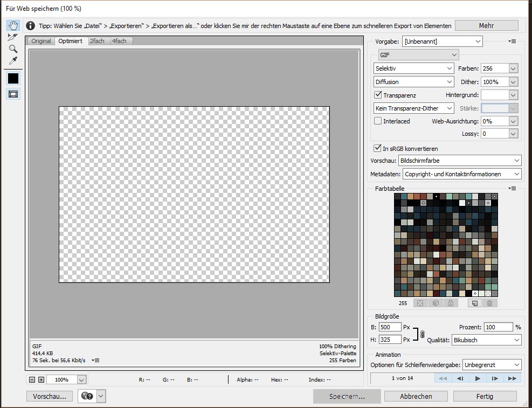Select the Hand tool
Image resolution: width=532 pixels, height=408 pixels.
coord(13,25)
